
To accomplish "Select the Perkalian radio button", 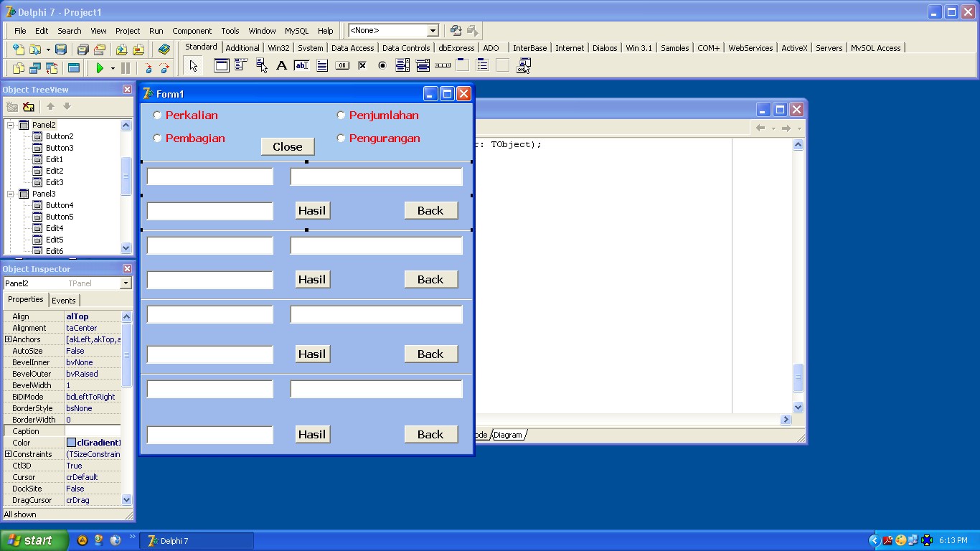I will pyautogui.click(x=158, y=115).
